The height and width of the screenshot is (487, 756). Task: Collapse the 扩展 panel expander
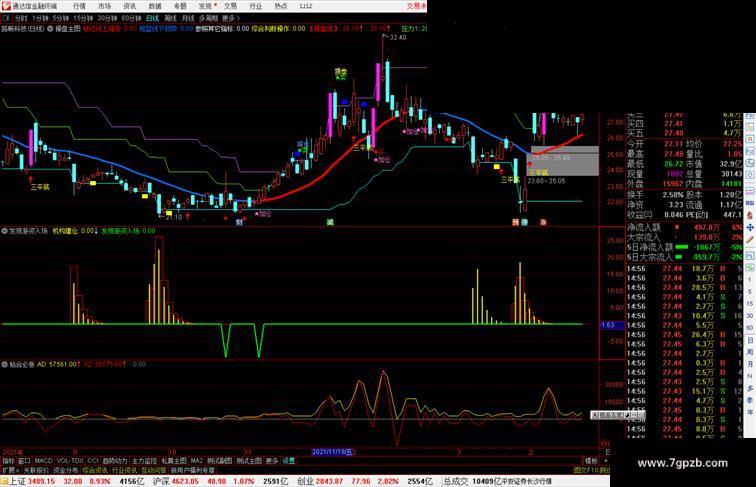coord(11,470)
